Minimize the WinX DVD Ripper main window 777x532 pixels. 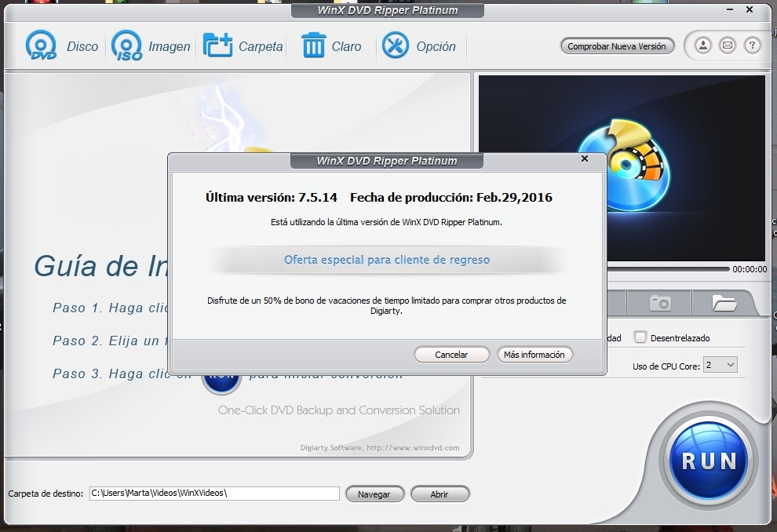[x=730, y=9]
